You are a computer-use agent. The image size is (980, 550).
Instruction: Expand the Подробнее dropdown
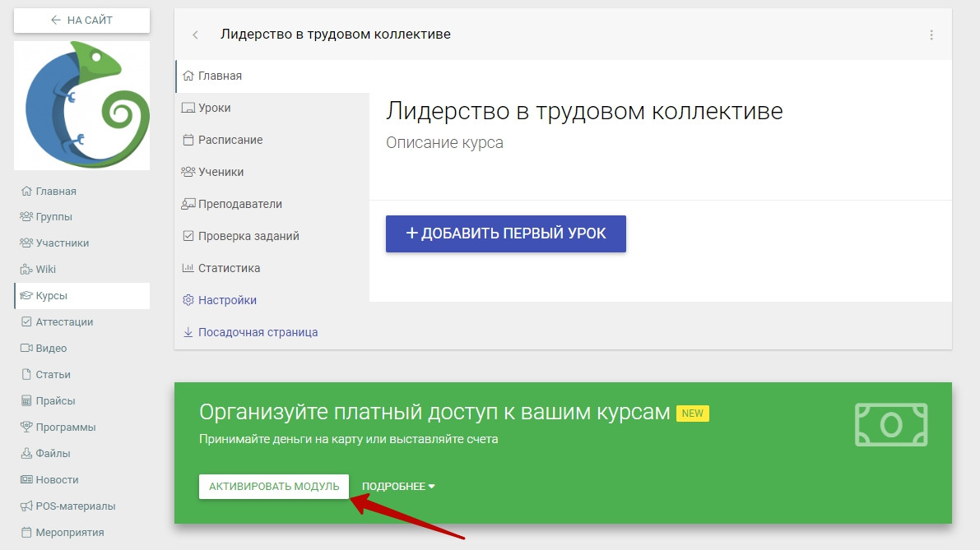coord(398,487)
